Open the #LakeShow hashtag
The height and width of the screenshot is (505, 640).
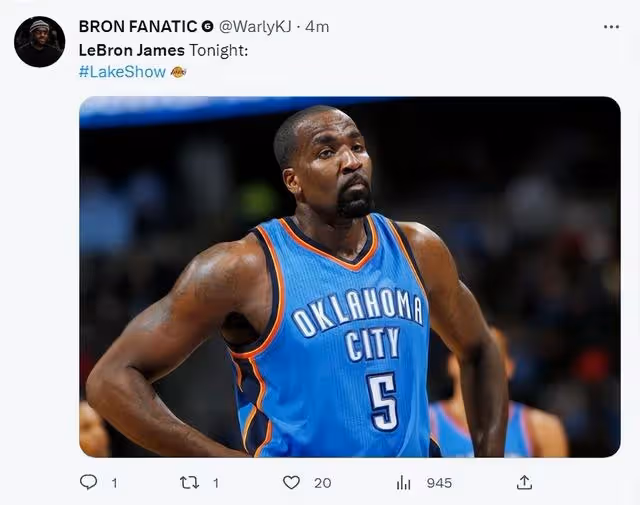122,72
